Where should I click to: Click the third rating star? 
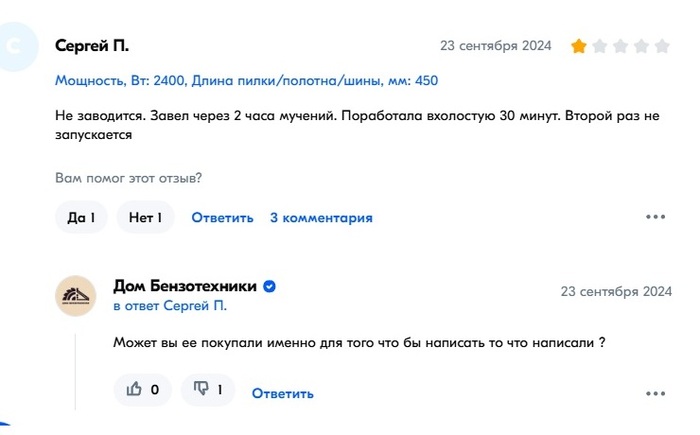[x=621, y=46]
